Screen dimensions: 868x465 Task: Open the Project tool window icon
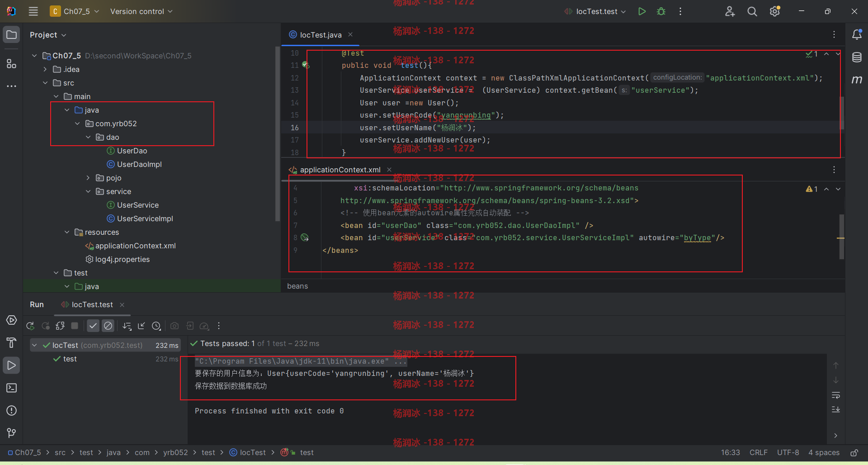(x=11, y=35)
